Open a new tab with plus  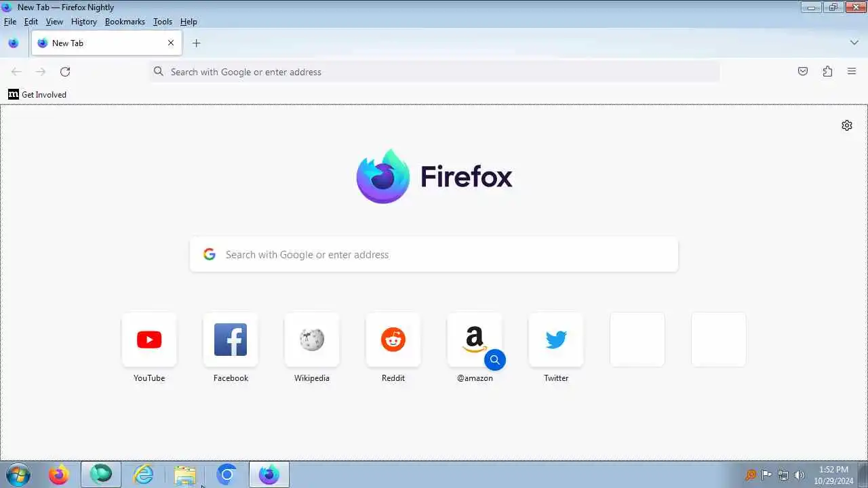tap(196, 43)
